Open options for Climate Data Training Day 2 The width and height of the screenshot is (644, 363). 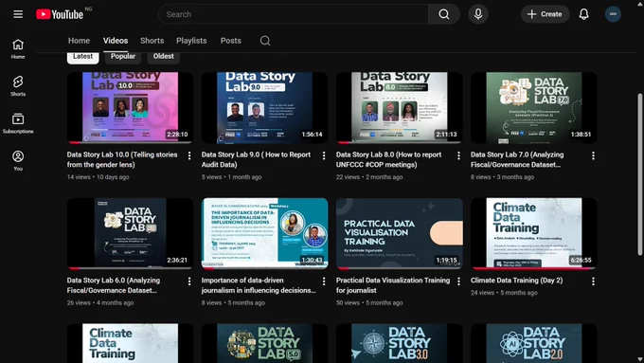click(593, 281)
